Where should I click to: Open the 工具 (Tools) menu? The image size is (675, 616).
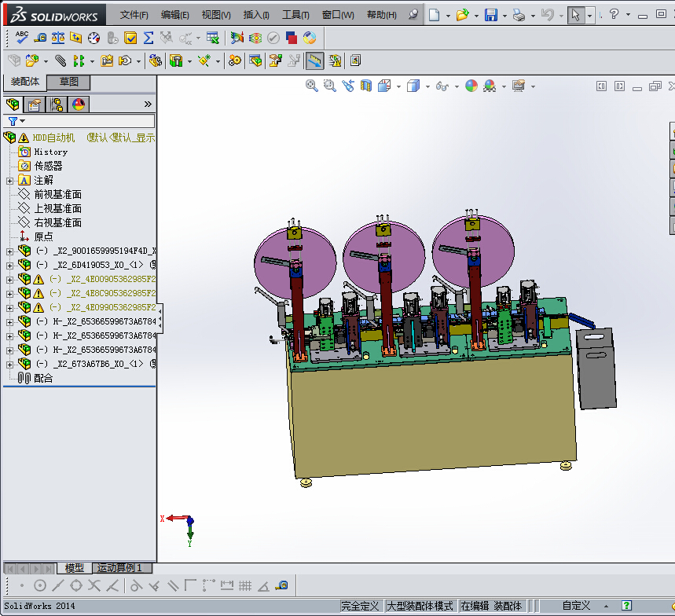(295, 15)
